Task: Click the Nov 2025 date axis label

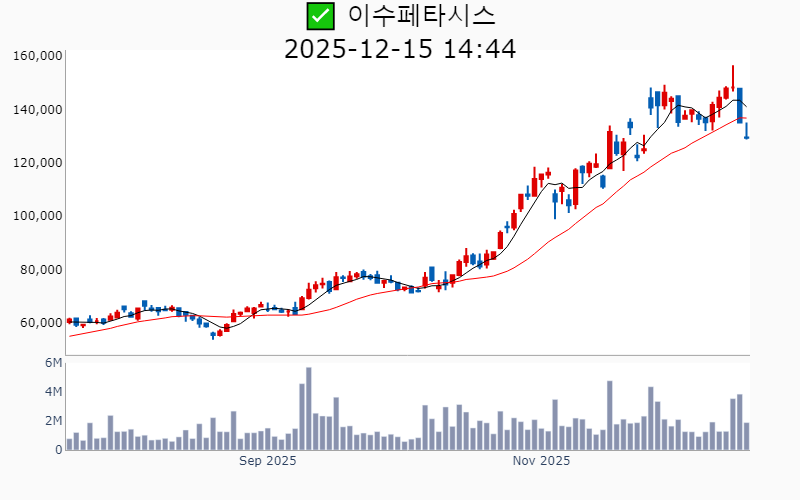Action: pyautogui.click(x=540, y=461)
